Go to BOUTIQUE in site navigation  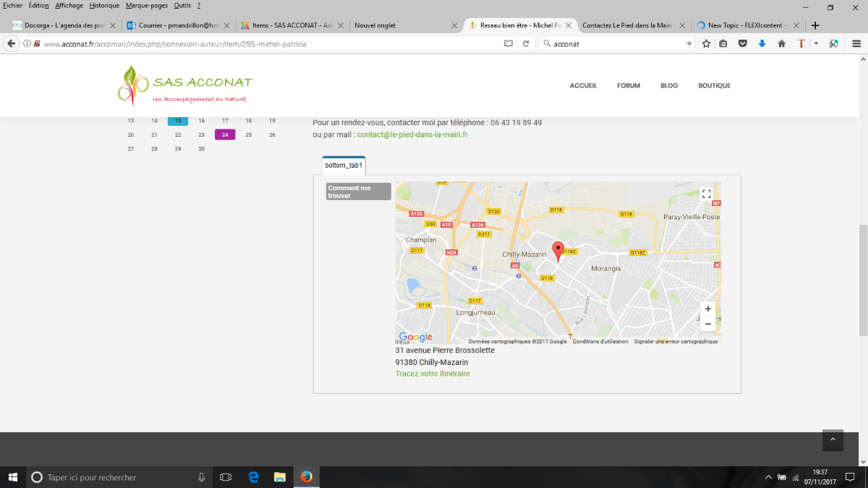[714, 85]
